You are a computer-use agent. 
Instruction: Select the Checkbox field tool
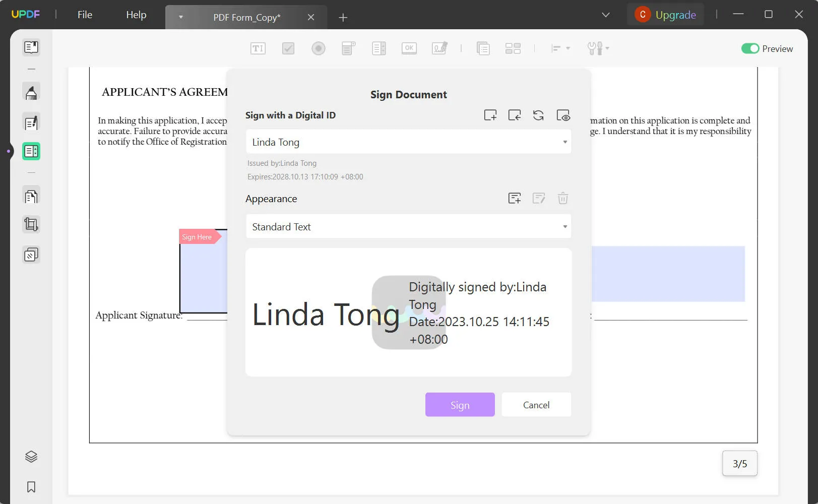288,48
